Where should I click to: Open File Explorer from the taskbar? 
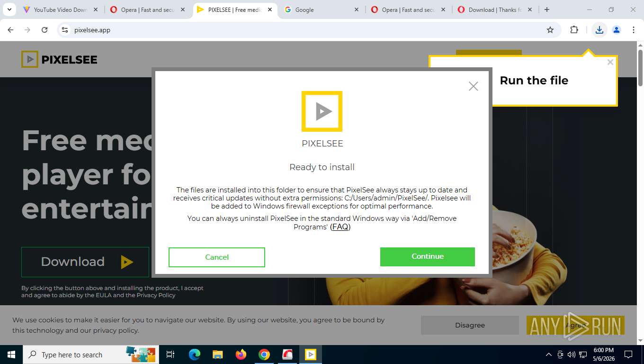tap(217, 355)
